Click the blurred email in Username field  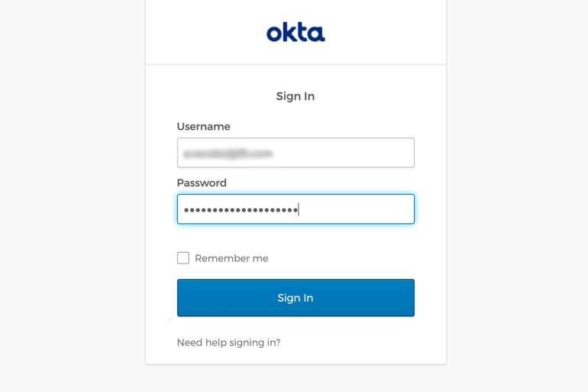point(228,154)
